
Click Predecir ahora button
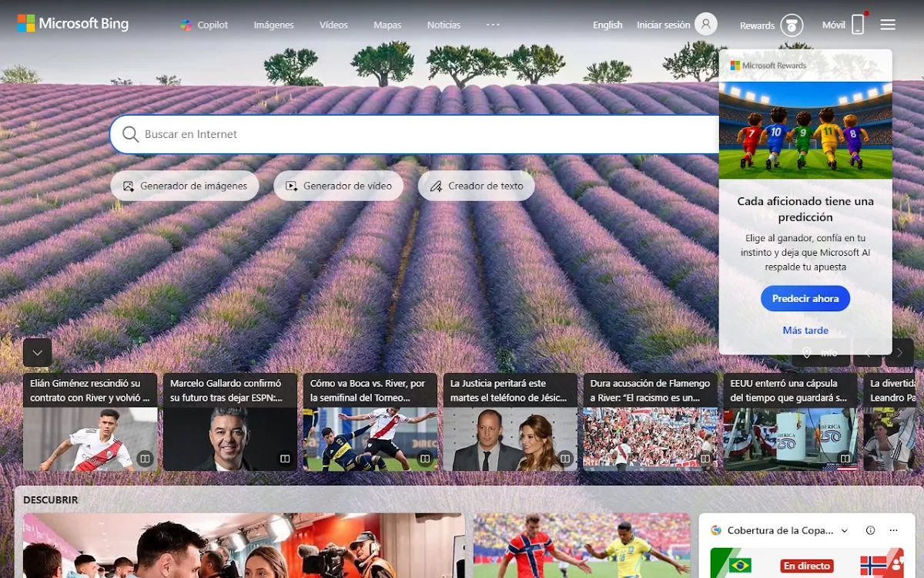click(x=805, y=298)
